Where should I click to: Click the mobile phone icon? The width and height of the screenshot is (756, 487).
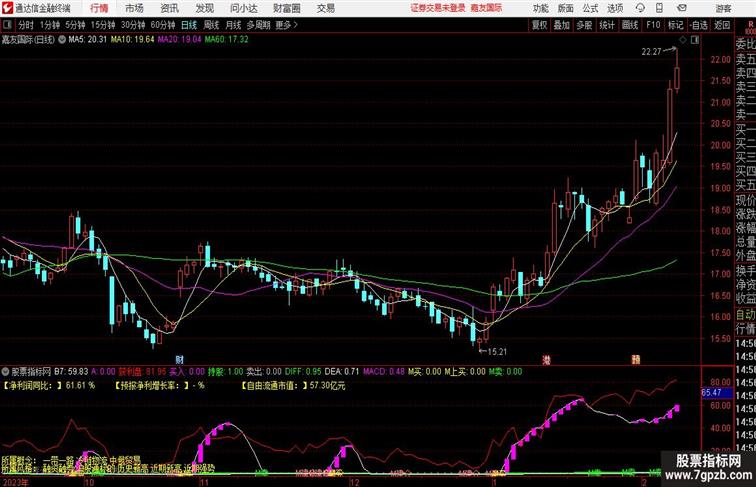pos(659,8)
